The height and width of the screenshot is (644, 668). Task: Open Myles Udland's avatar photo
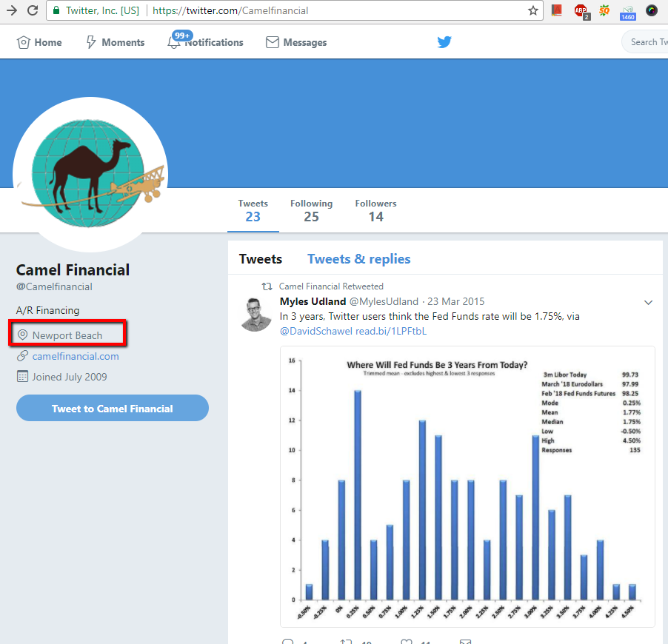coord(255,315)
